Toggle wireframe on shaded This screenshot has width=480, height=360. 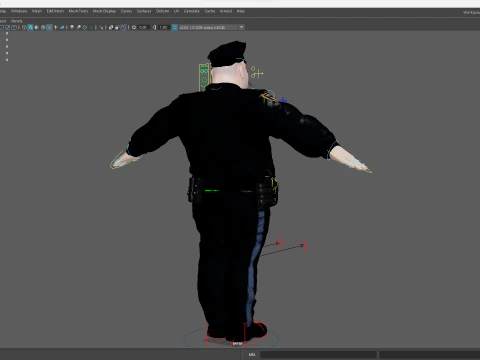pyautogui.click(x=43, y=27)
